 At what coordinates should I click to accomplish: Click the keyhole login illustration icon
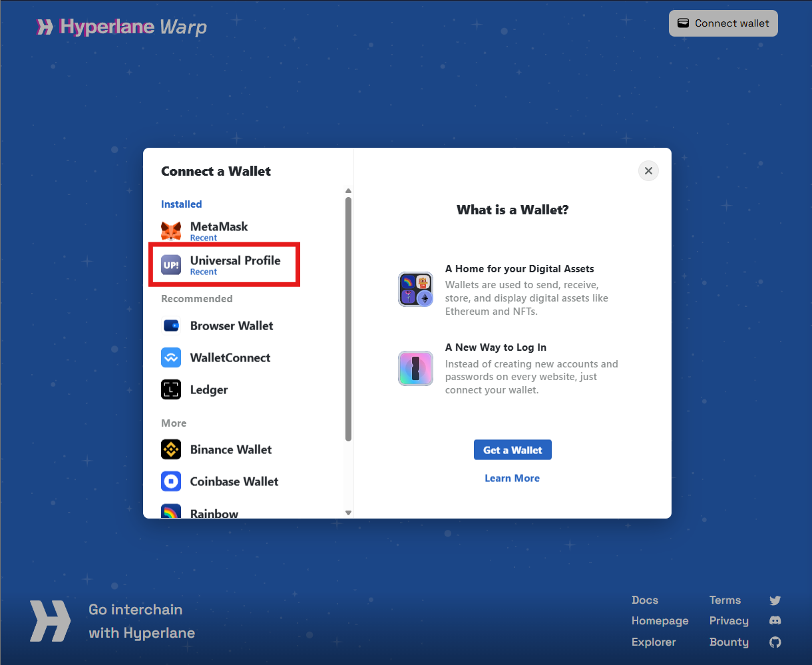(x=416, y=368)
